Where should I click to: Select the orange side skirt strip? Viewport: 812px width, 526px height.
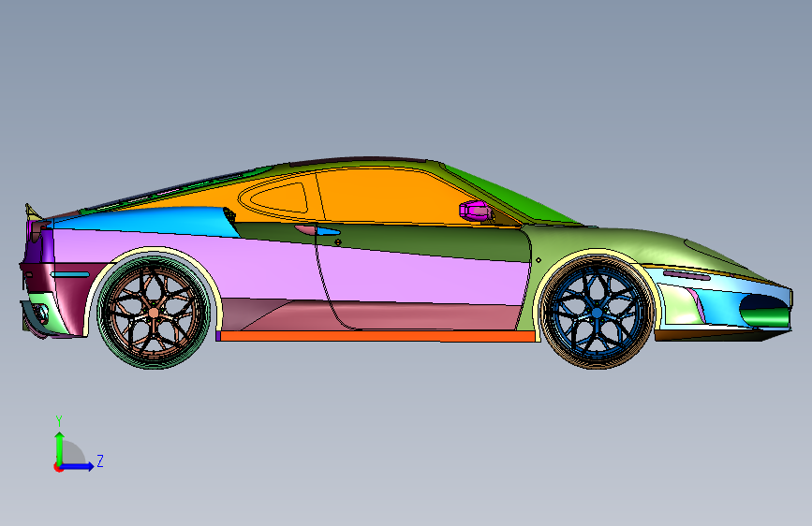pyautogui.click(x=378, y=337)
